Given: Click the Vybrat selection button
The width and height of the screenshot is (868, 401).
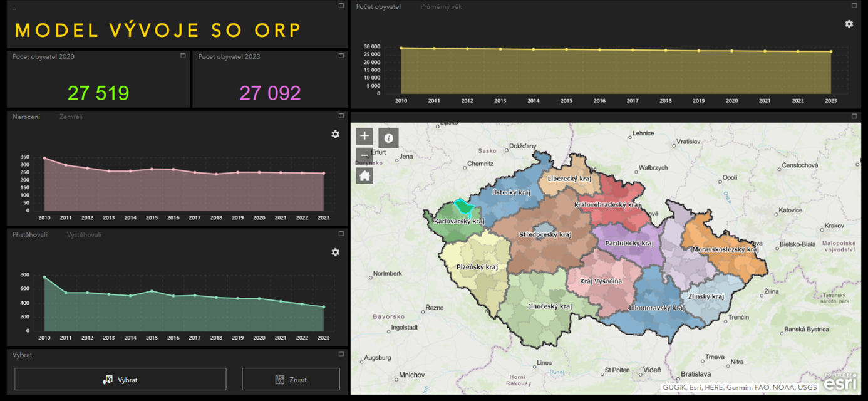Looking at the screenshot, I should [x=120, y=379].
